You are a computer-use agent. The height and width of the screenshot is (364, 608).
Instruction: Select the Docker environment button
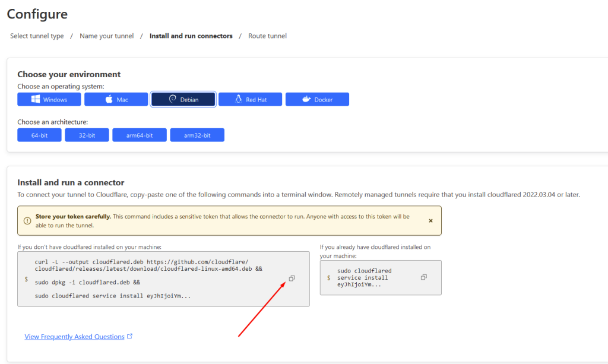tap(317, 99)
